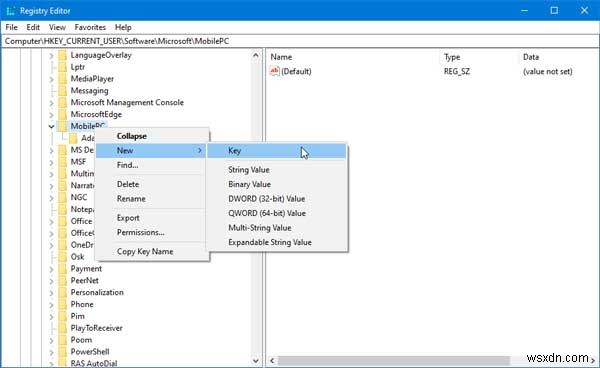Click the tree scrollbar down arrow

coord(256,360)
